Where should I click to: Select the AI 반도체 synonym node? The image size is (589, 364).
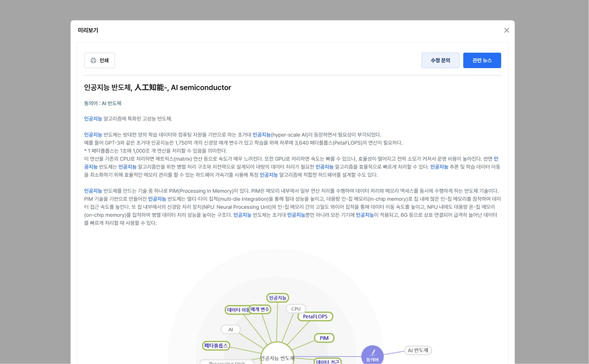418,351
